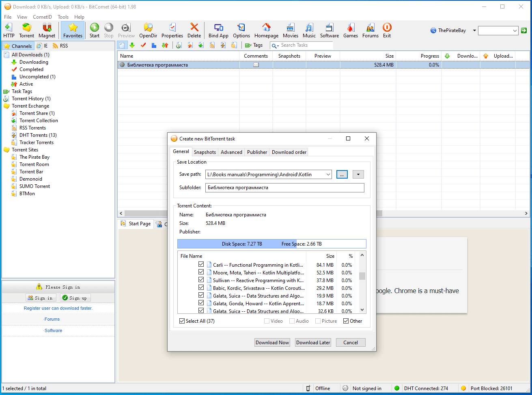Click the Sign up button

pyautogui.click(x=75, y=298)
